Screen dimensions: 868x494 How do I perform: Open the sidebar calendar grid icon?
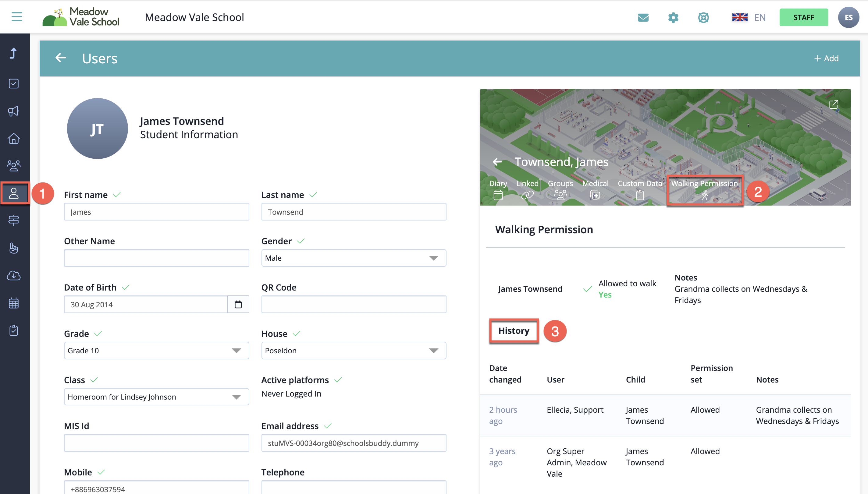[x=14, y=303]
